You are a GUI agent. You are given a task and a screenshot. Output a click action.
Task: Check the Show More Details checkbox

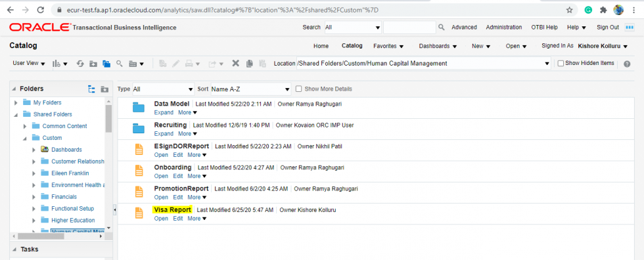(298, 89)
